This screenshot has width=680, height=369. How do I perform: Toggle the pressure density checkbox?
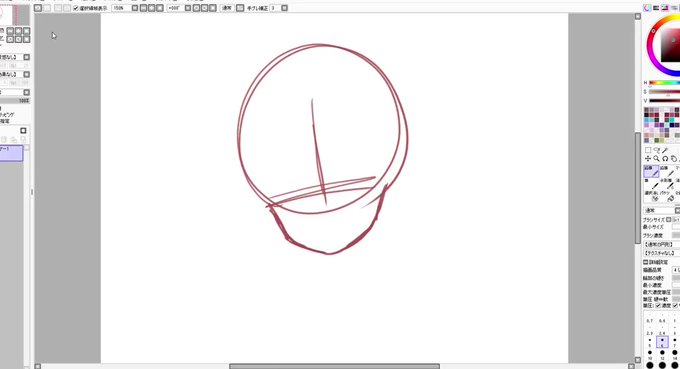tap(658, 306)
